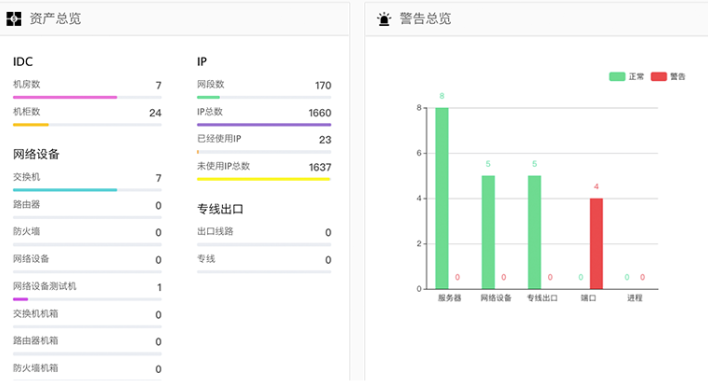Click the 资产总览 panel title
The height and width of the screenshot is (381, 708).
[55, 19]
